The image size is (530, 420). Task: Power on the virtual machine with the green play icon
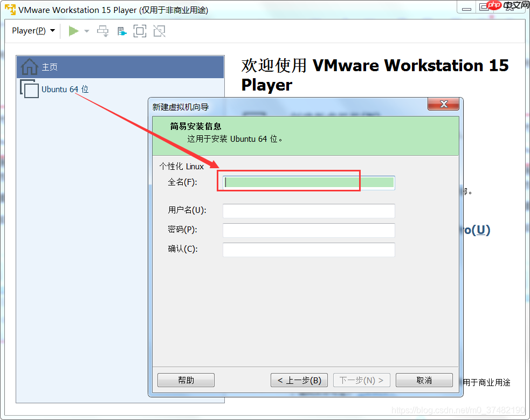(x=73, y=31)
